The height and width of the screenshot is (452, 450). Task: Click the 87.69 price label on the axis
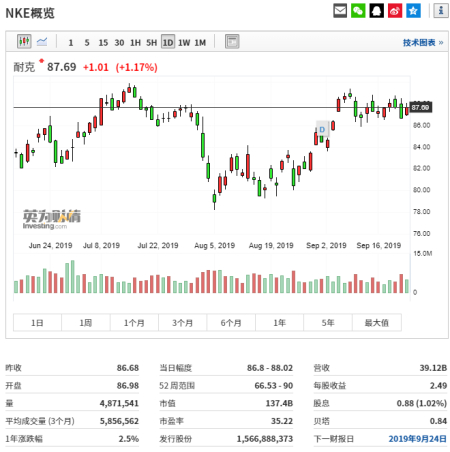420,107
